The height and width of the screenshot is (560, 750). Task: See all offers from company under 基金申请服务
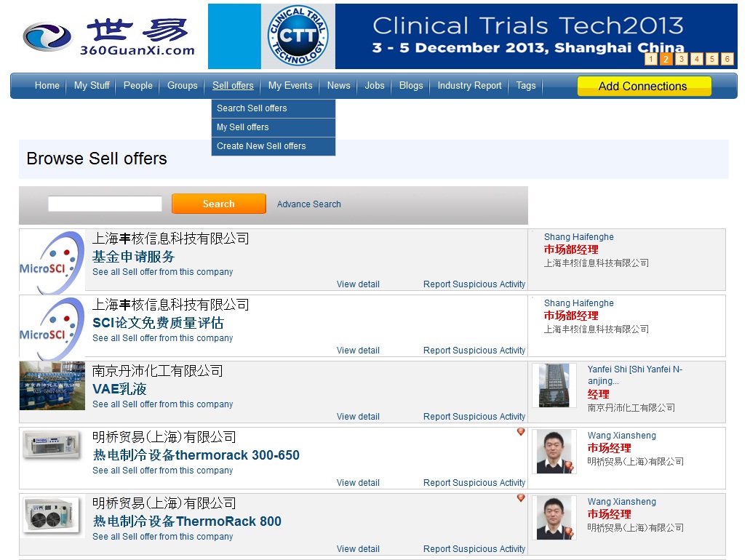[x=163, y=271]
